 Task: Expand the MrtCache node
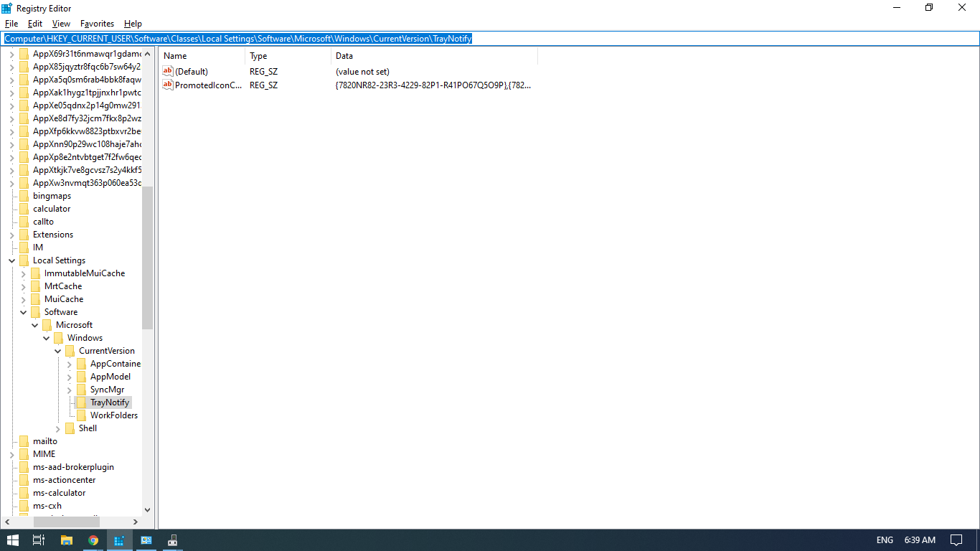tap(24, 286)
